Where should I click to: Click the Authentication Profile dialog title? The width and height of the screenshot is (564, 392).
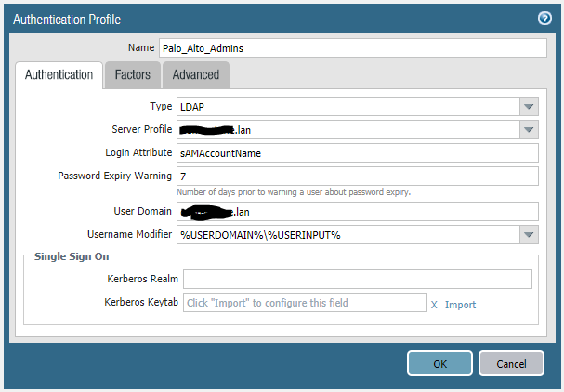click(67, 20)
